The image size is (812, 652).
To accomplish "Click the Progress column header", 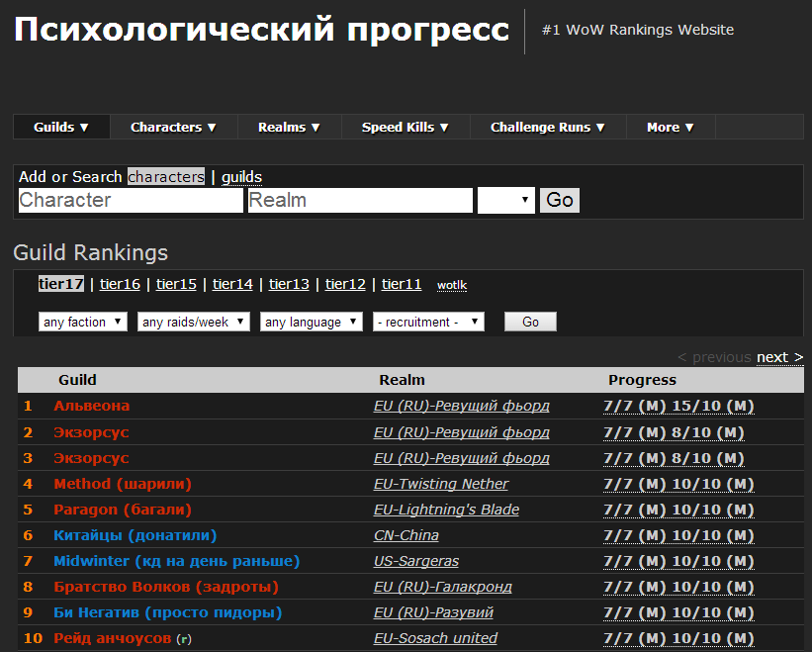I will [642, 380].
